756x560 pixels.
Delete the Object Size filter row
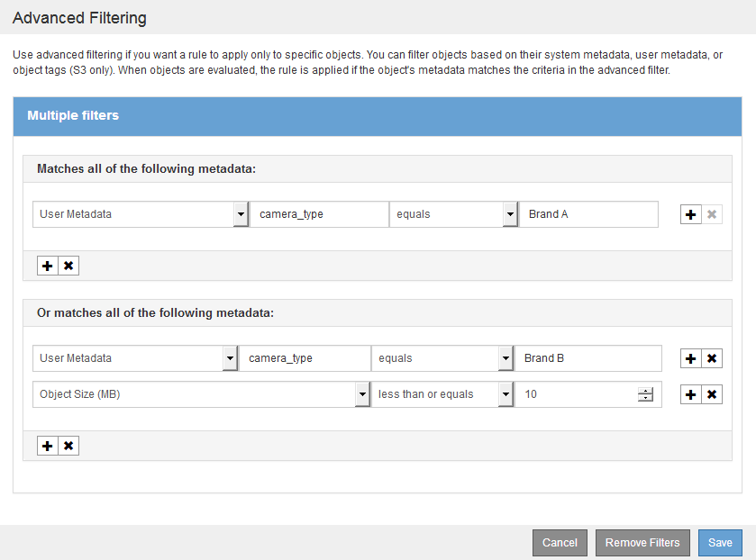712,394
